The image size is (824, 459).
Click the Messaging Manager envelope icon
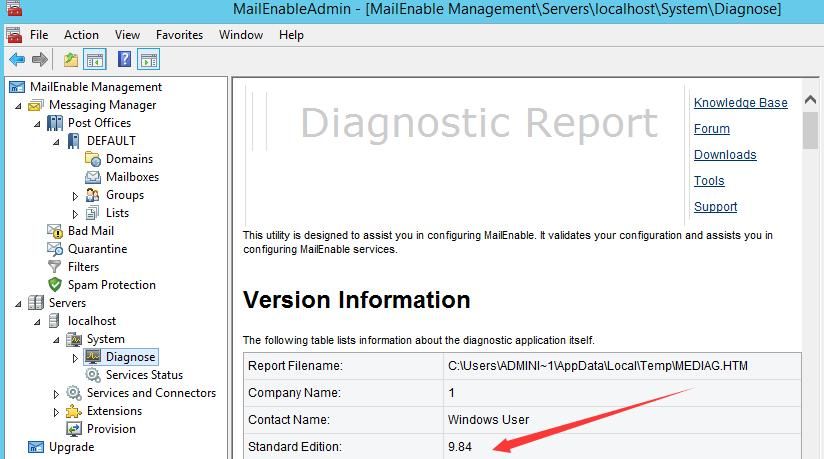tap(36, 105)
